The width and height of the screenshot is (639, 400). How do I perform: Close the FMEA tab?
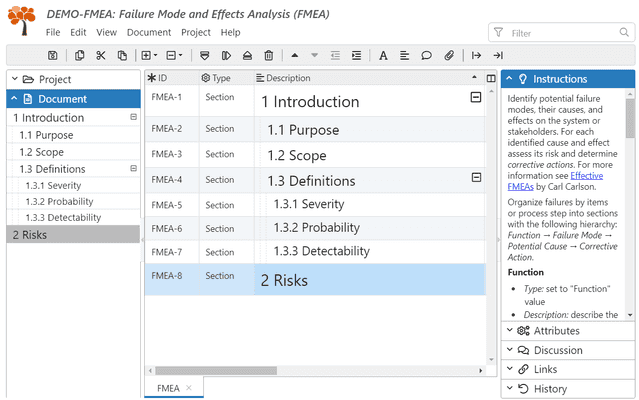[189, 388]
